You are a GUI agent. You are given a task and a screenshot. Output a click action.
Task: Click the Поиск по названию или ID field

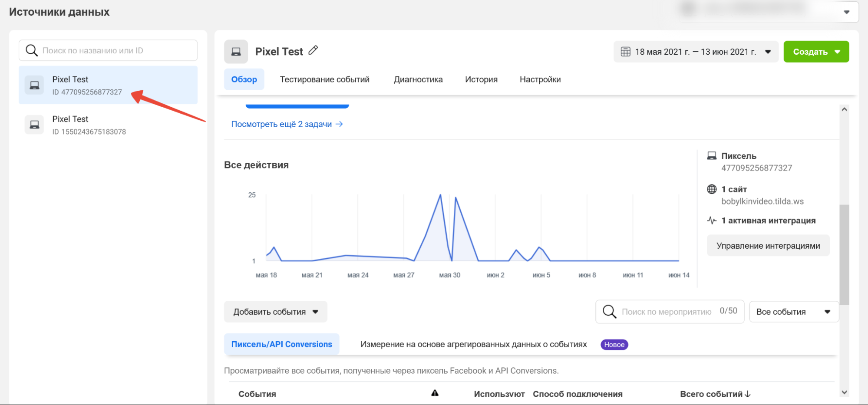(x=108, y=50)
